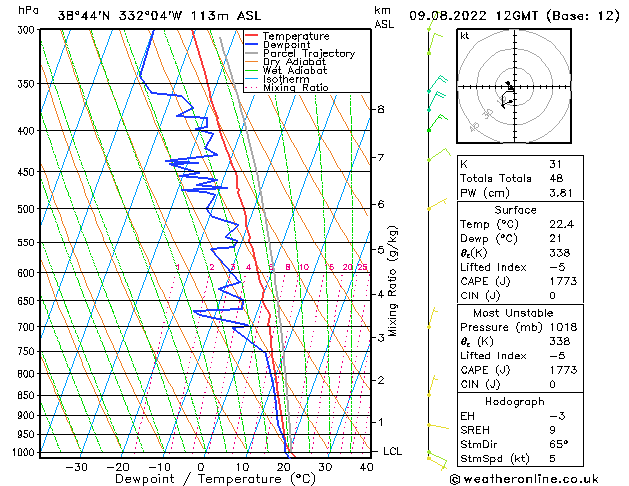Click the pink mixing ratio label '15'
This screenshot has width=629, height=486.
329,267
